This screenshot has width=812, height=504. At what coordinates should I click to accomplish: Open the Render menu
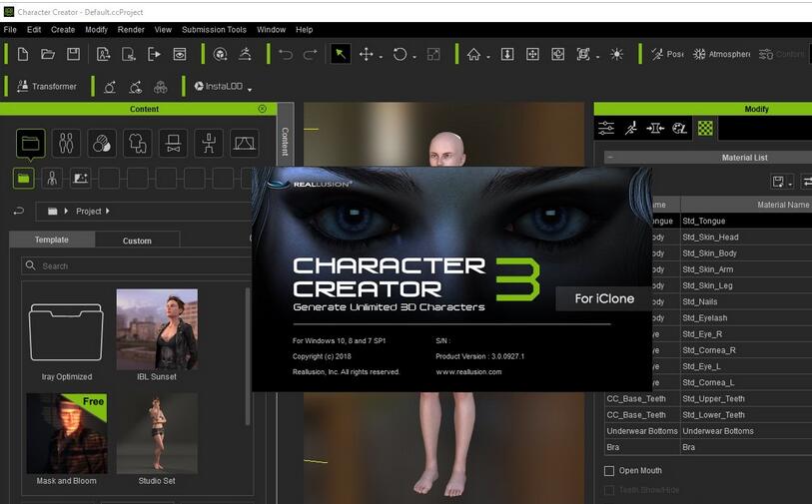131,30
